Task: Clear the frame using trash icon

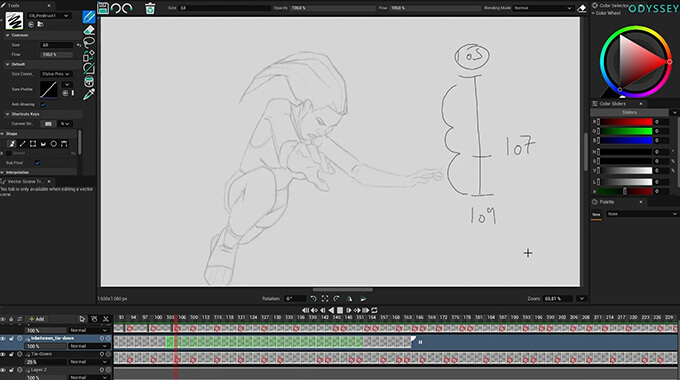Action: (150, 8)
